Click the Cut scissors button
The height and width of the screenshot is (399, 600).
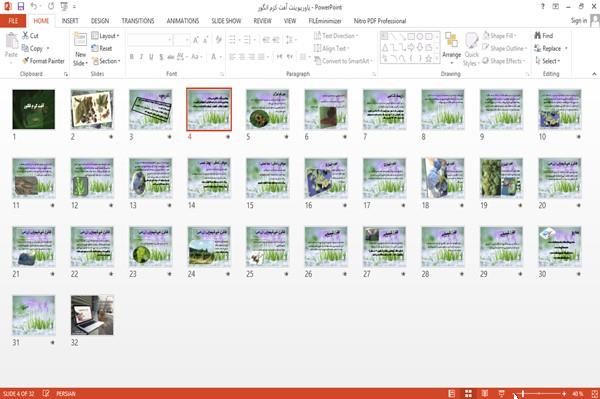click(30, 36)
